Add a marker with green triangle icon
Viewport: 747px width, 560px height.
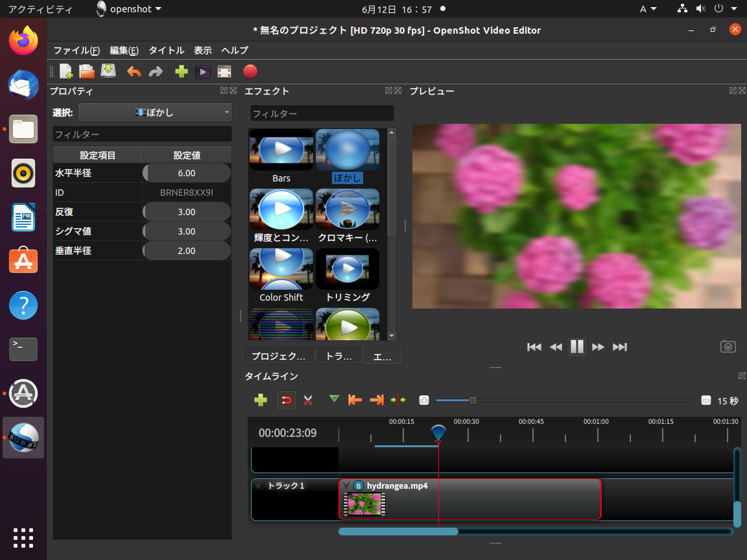point(334,399)
